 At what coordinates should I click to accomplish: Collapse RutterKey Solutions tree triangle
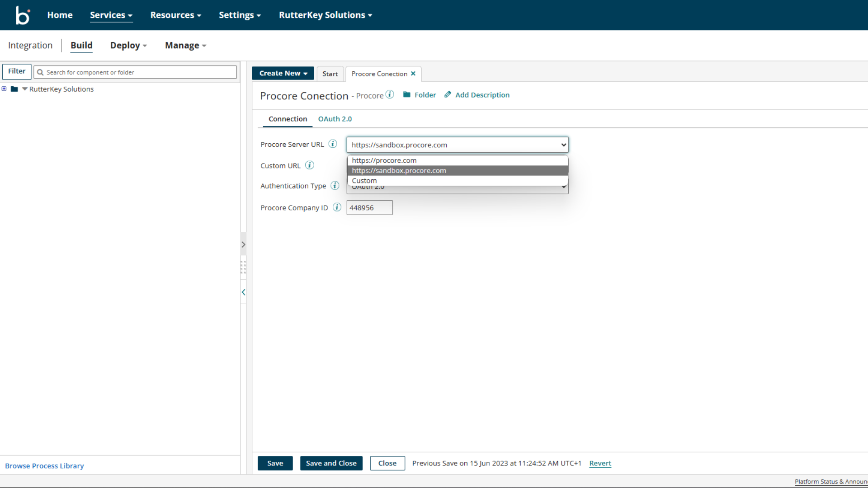24,89
